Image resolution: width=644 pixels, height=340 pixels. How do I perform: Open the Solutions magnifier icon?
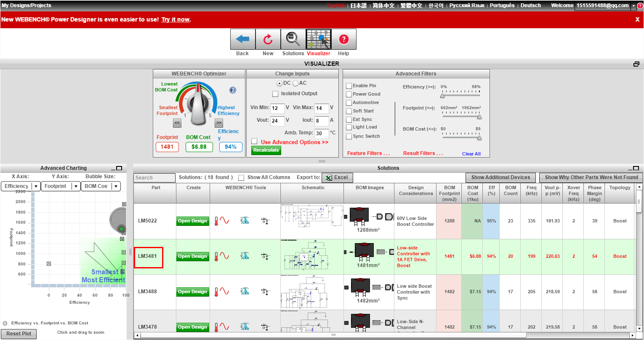293,40
